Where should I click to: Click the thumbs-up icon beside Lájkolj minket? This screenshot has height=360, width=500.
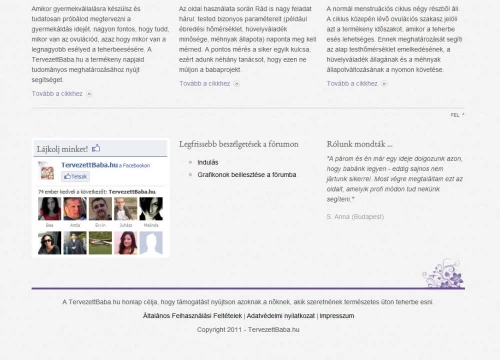(x=96, y=148)
